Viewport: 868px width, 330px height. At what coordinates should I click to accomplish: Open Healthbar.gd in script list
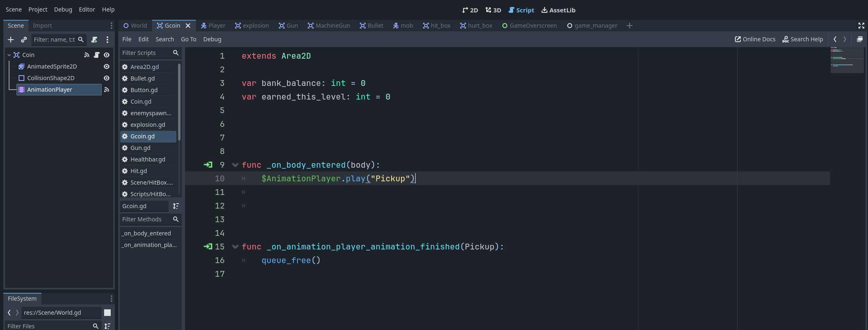coord(148,159)
